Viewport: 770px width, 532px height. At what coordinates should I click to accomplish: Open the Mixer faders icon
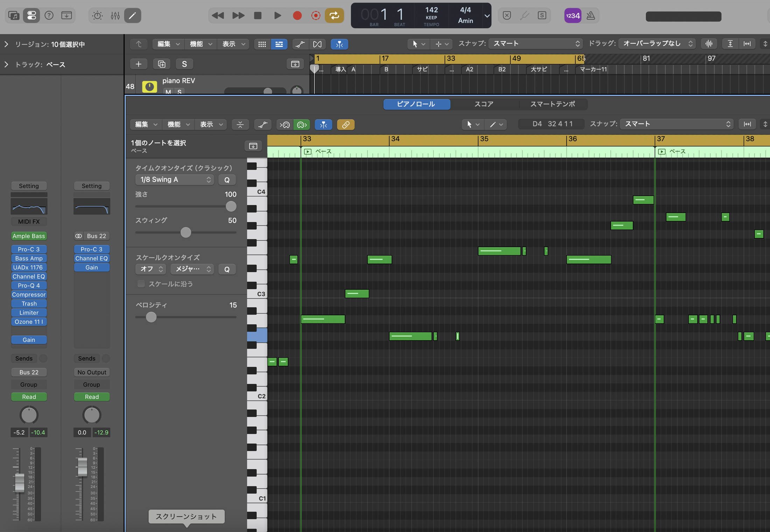(x=115, y=15)
